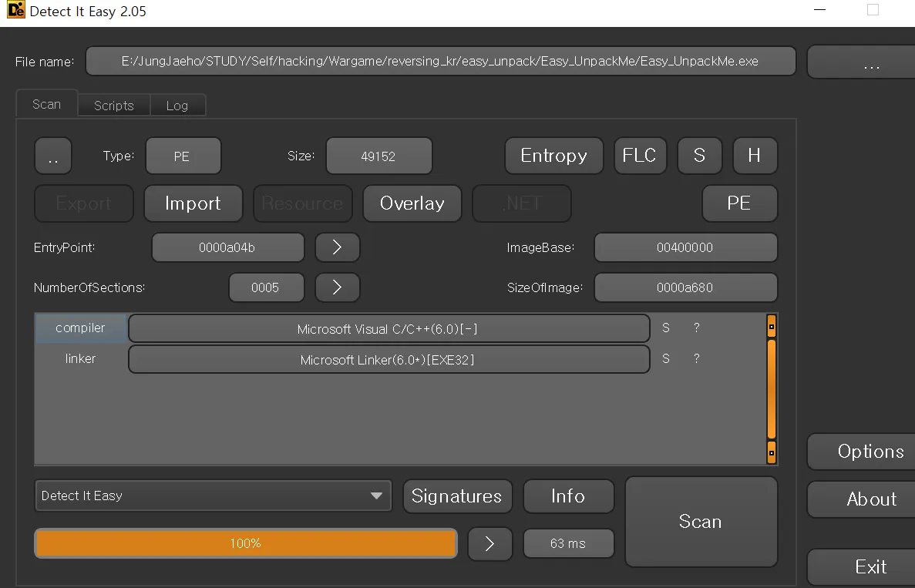Click the SizeOfImage field 0000a680
The height and width of the screenshot is (588, 915).
685,287
